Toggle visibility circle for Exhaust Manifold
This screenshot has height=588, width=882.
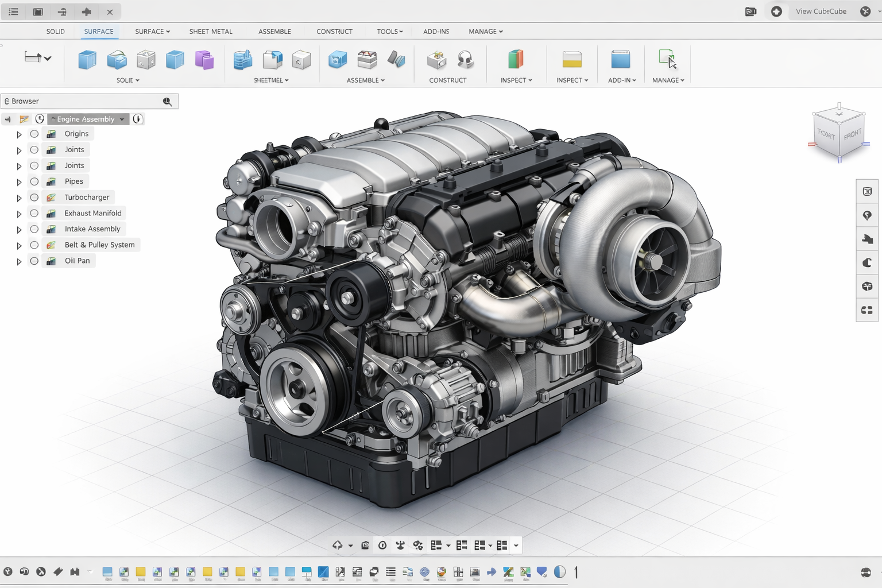(34, 213)
